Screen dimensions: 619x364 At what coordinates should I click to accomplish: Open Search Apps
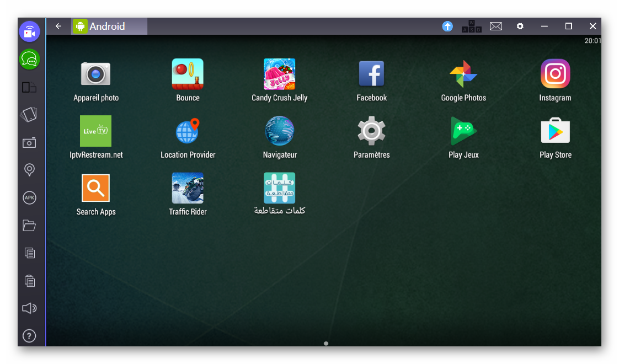96,188
